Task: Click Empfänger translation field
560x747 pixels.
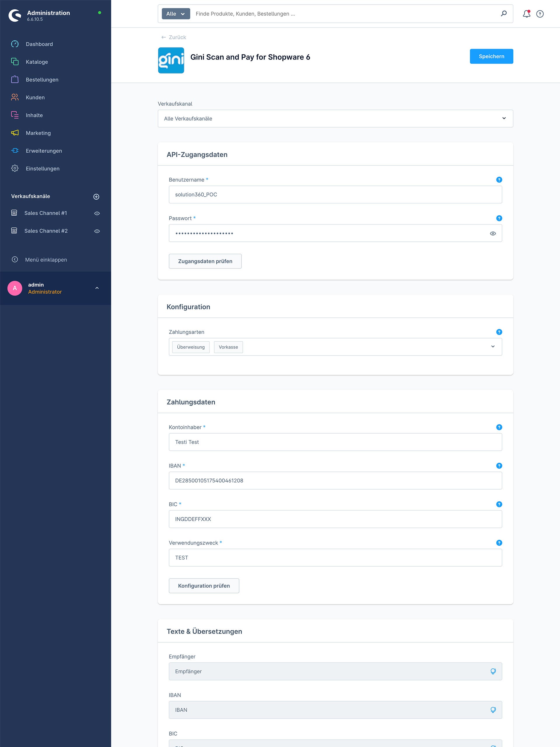Action: [x=335, y=671]
